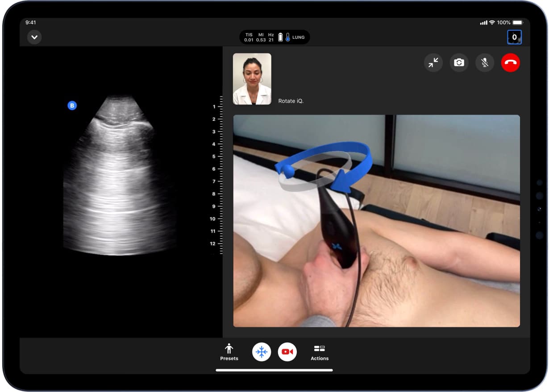Viewport: 549px width, 392px height.
Task: Tap the ultrasound B-mode image
Action: click(120, 175)
